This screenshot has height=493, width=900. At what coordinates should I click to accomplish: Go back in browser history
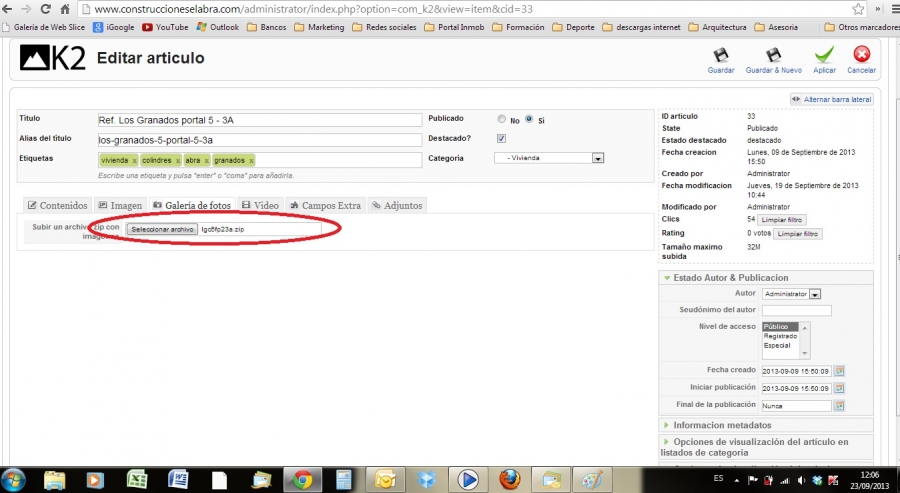(7, 9)
